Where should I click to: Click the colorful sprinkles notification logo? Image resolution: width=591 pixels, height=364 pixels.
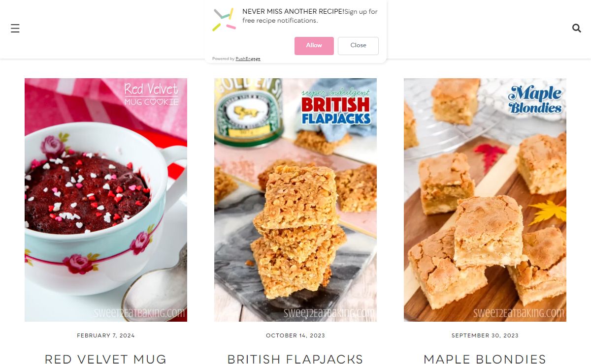224,20
